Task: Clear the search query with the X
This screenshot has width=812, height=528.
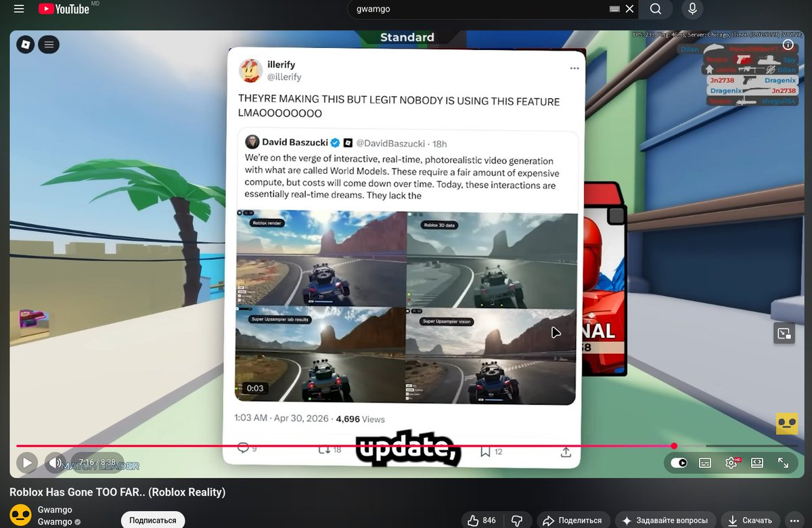Action: pos(630,9)
